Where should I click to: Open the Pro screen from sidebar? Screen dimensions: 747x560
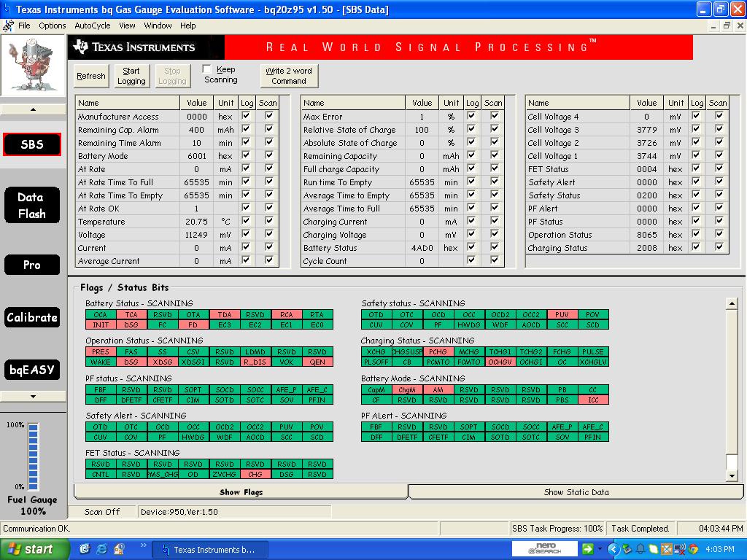point(32,265)
